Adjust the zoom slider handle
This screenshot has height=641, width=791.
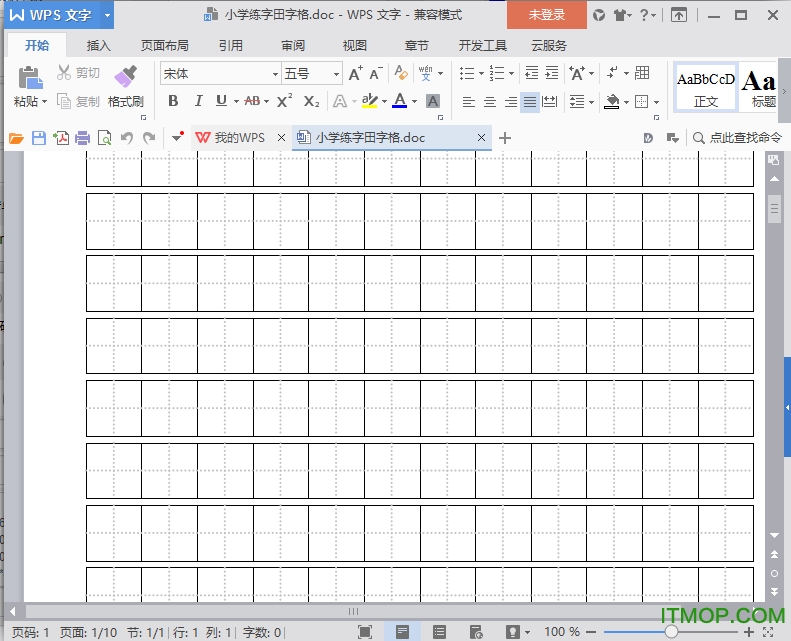click(671, 632)
